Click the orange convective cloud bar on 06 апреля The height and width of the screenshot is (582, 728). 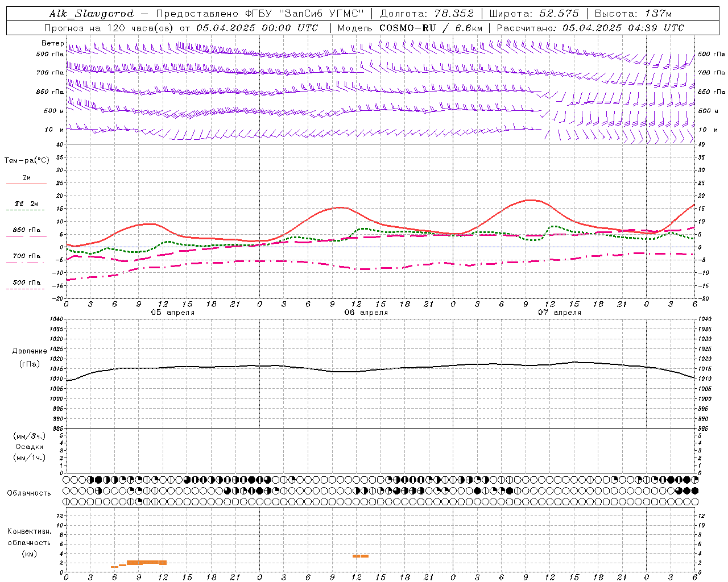coord(361,556)
